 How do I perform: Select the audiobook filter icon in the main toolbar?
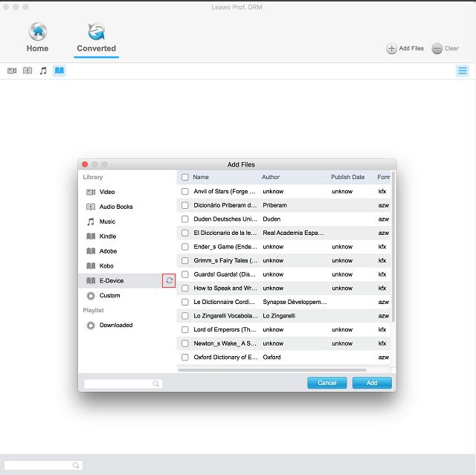tap(28, 71)
